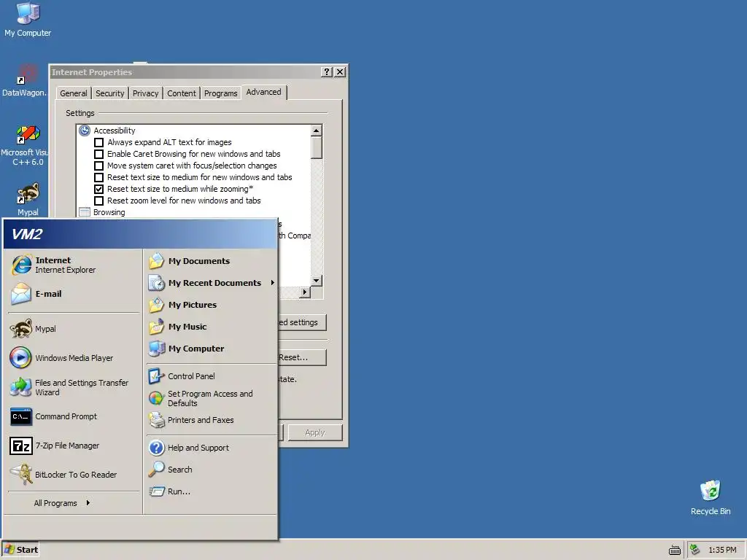Open the Run... dialog
Image resolution: width=747 pixels, height=560 pixels.
pos(212,491)
